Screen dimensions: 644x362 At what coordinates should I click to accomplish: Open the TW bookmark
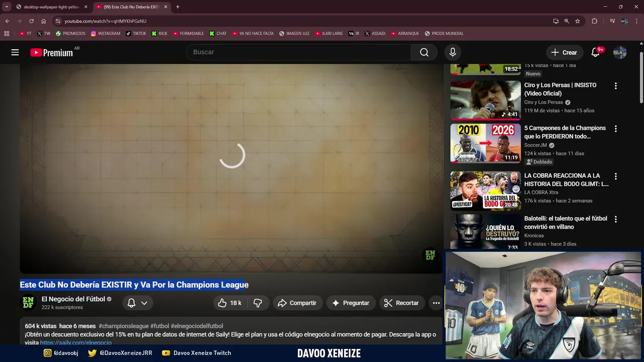point(43,34)
